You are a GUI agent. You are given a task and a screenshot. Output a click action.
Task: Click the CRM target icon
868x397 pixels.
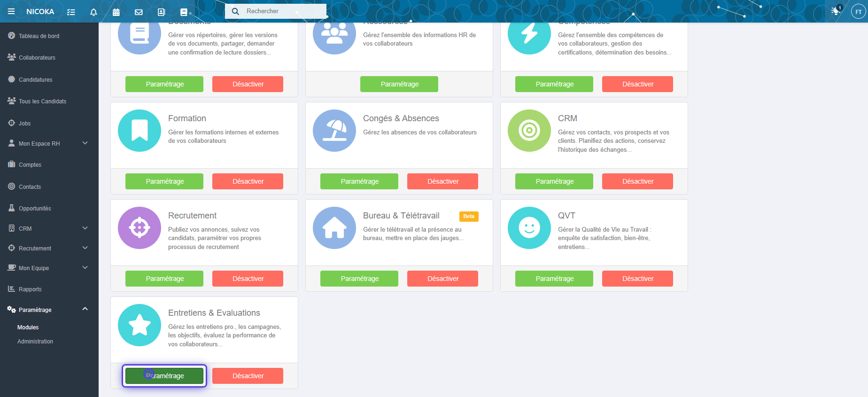coord(529,131)
